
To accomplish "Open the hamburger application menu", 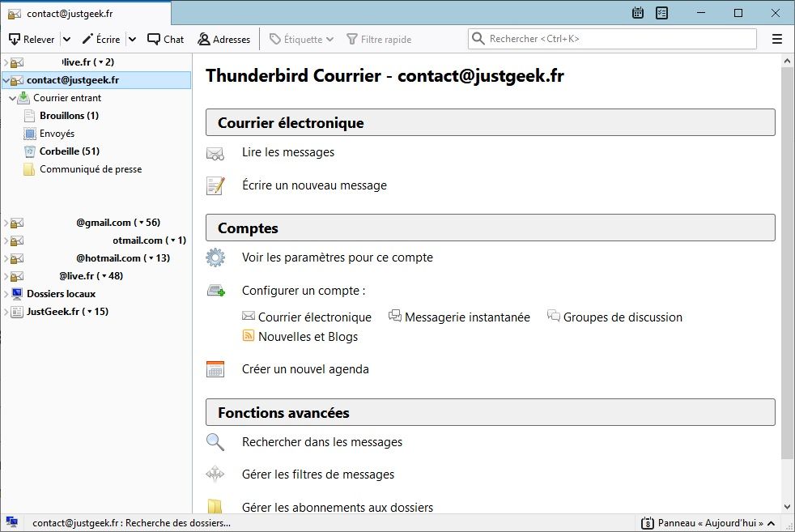I will pyautogui.click(x=776, y=39).
